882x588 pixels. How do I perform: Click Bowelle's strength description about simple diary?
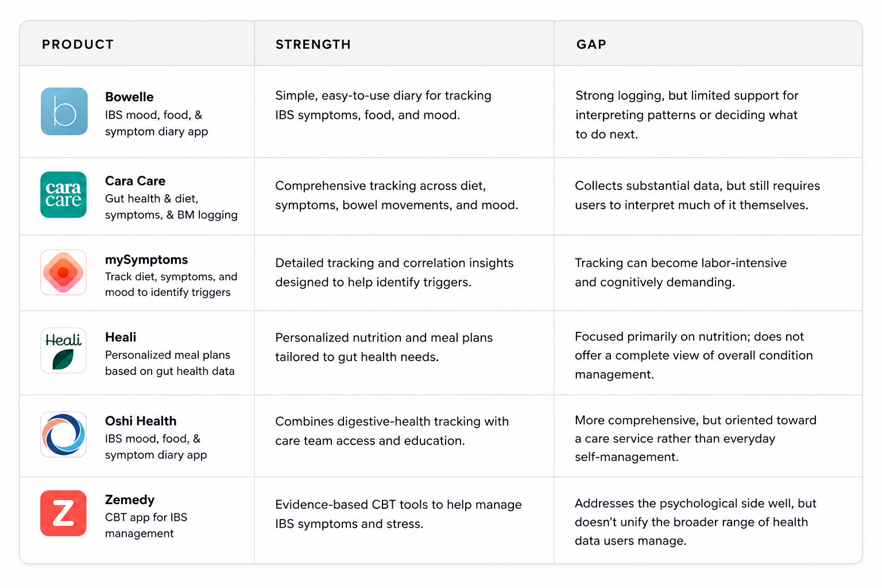(x=383, y=105)
